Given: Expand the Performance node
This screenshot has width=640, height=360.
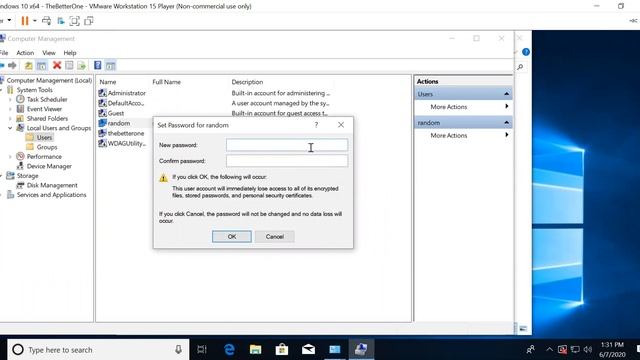Looking at the screenshot, I should (10, 157).
